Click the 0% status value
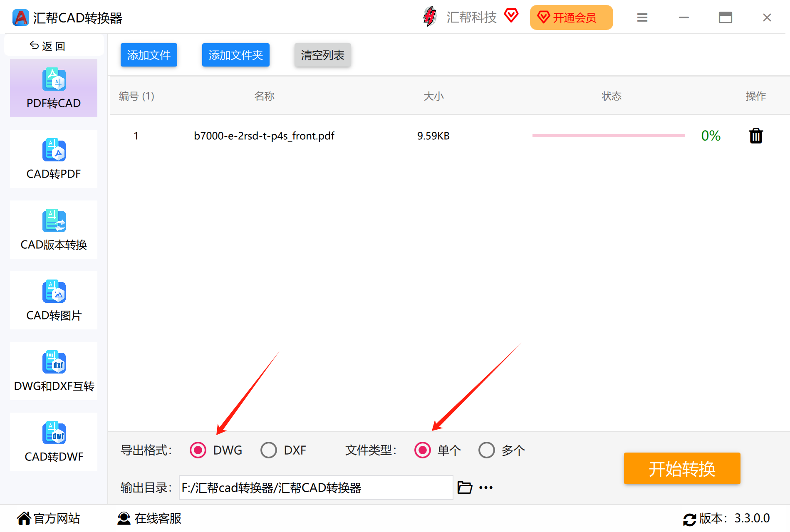This screenshot has width=790, height=532. pyautogui.click(x=711, y=136)
